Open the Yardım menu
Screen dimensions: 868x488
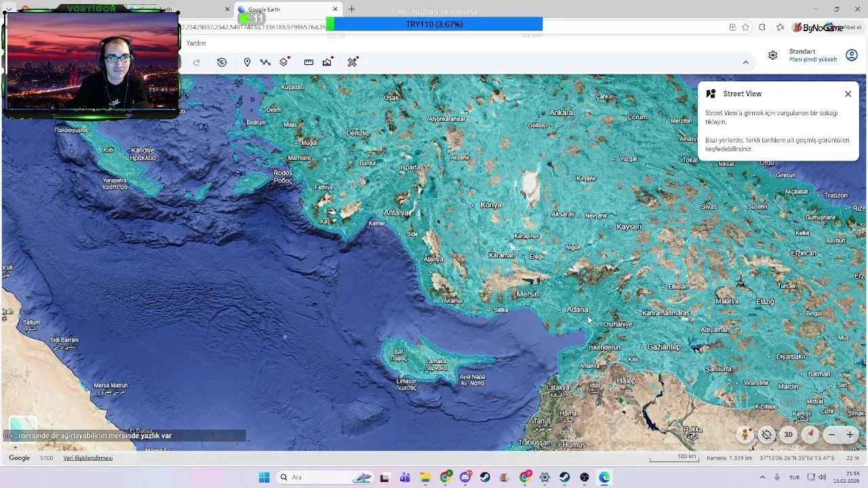[196, 43]
